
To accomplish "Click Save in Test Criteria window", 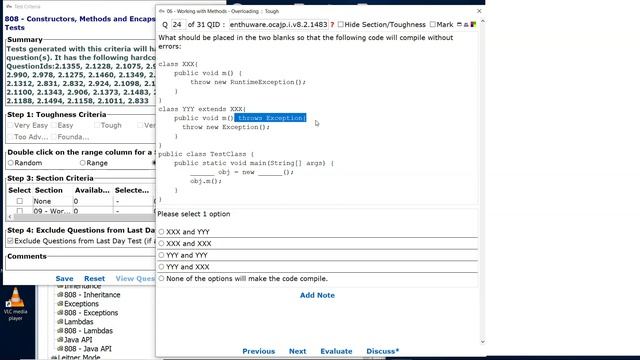I will tap(64, 278).
